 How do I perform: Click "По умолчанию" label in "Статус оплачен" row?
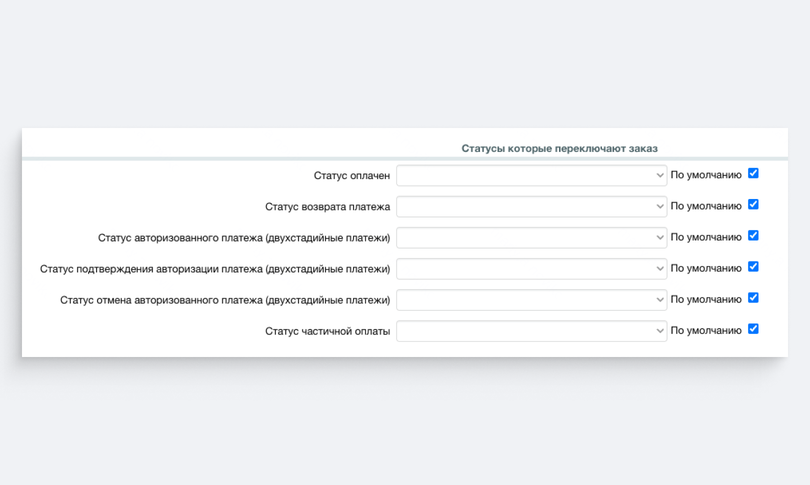point(706,175)
